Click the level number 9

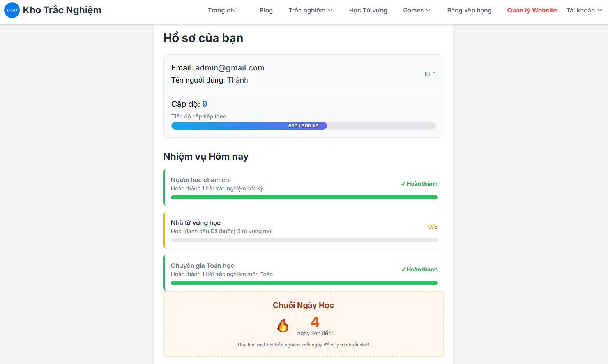point(205,104)
